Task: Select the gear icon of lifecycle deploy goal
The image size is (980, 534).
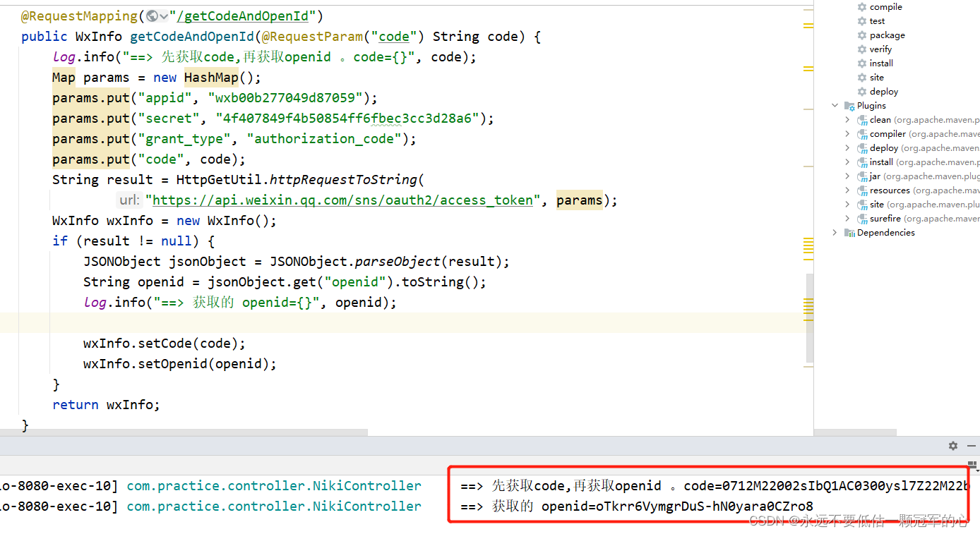Action: (862, 92)
